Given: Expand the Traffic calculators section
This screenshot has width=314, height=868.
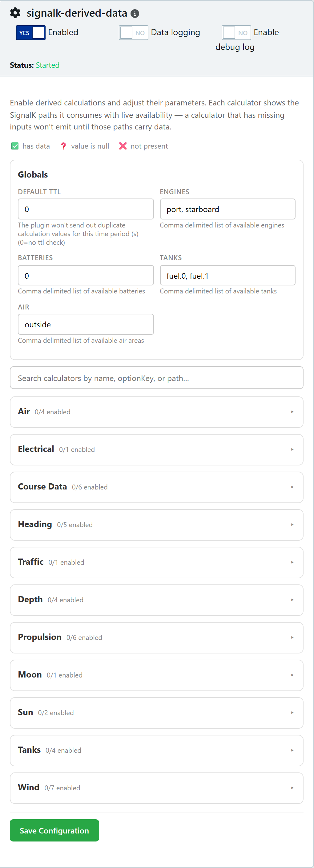Looking at the screenshot, I should tap(156, 562).
